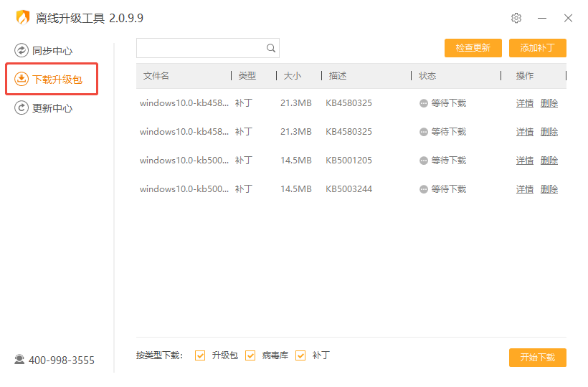Screen dimensions: 588x387
Task: Click the sync center circular arrows icon
Action: pos(22,50)
